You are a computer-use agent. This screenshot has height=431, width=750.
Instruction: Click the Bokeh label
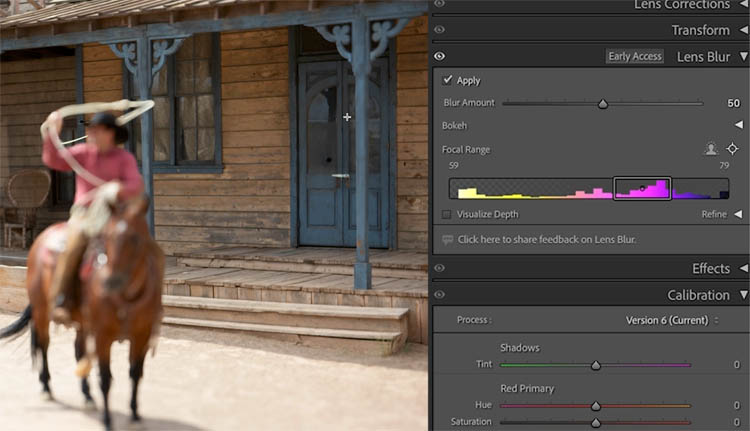point(454,125)
